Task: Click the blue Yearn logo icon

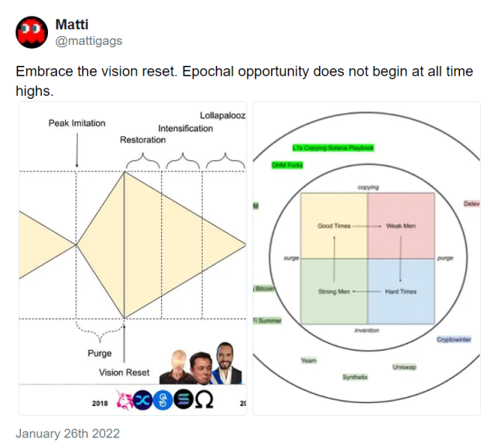Action: click(x=162, y=402)
